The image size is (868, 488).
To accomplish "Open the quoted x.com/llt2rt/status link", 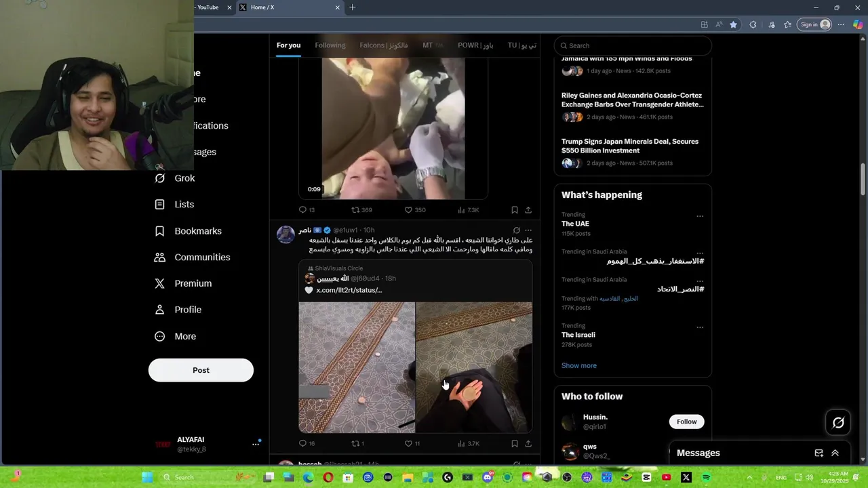I will [x=349, y=290].
